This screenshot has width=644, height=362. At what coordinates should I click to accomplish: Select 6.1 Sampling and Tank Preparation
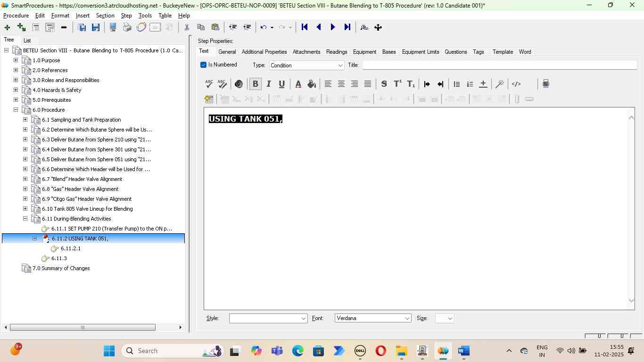point(82,120)
